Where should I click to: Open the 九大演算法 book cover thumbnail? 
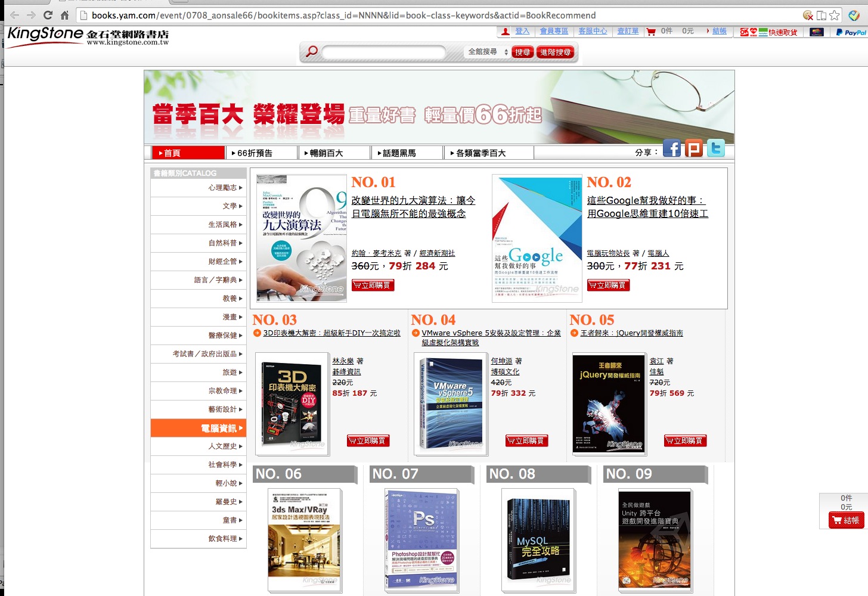301,238
